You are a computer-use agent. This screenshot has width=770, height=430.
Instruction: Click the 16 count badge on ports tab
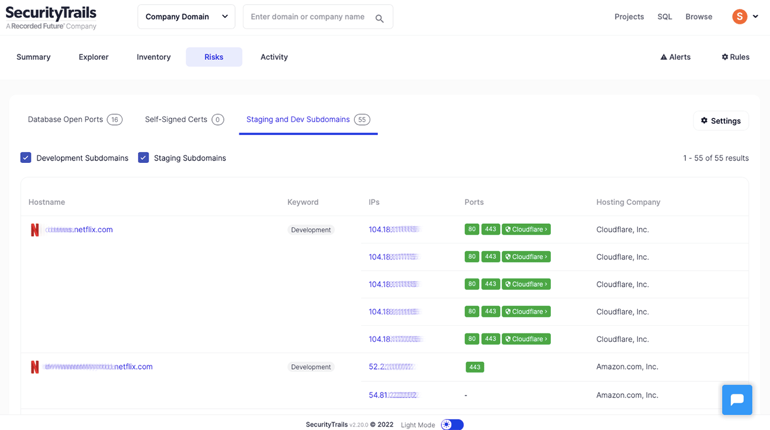click(x=115, y=120)
